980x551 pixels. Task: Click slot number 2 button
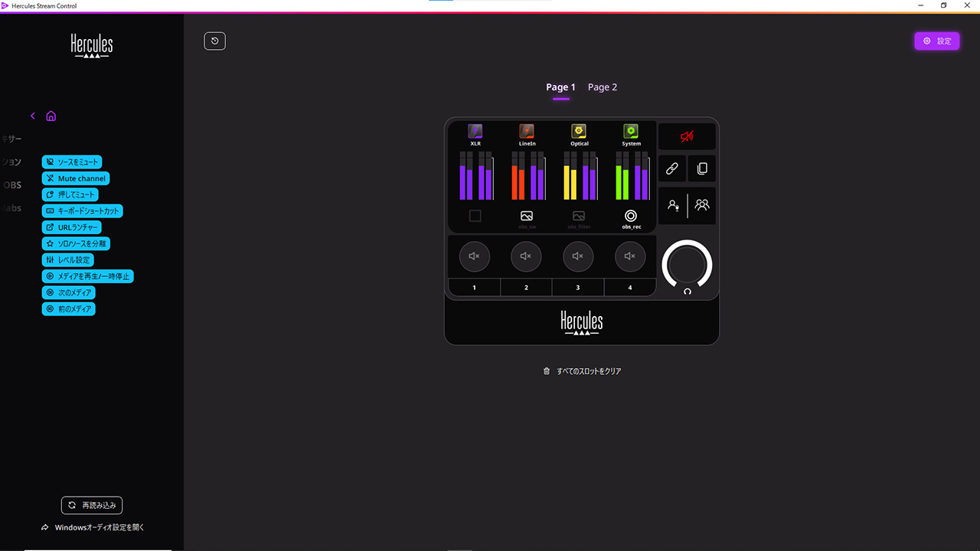pos(526,288)
